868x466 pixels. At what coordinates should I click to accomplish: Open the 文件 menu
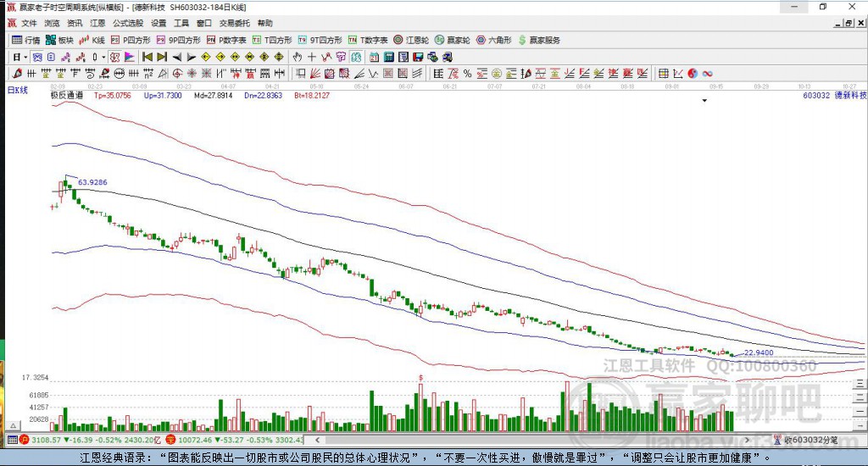29,23
